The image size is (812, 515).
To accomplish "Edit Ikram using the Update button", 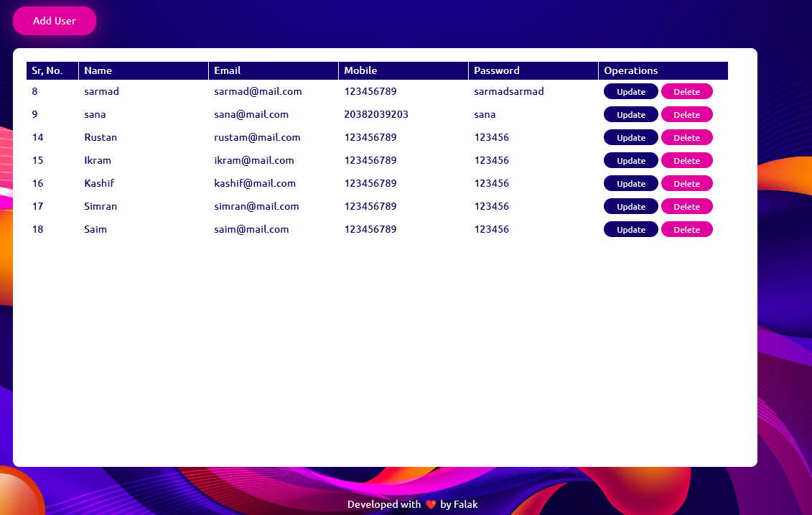I will pyautogui.click(x=630, y=161).
